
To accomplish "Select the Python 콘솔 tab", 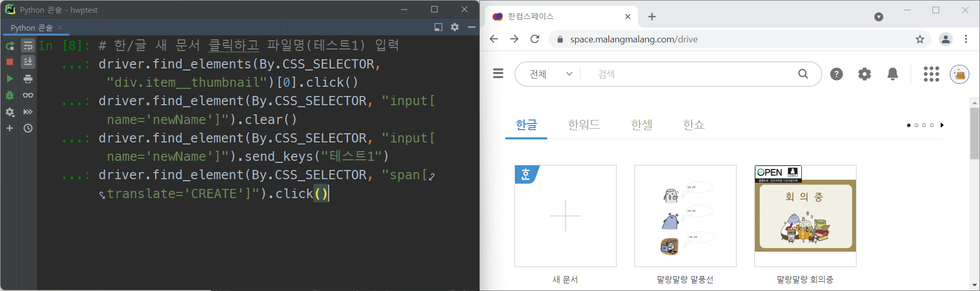I will [32, 28].
